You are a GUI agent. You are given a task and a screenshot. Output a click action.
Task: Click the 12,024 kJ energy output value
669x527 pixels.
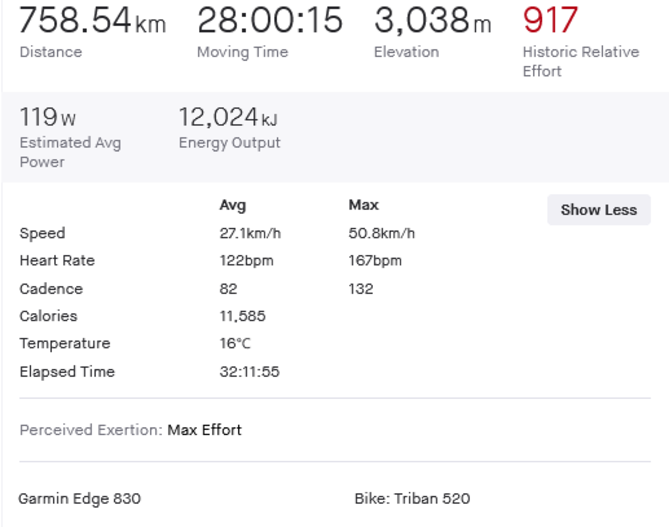[x=228, y=117]
